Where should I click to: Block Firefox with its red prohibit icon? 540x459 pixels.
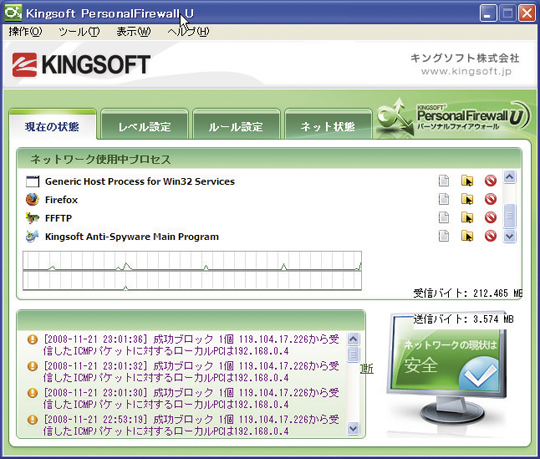click(490, 199)
